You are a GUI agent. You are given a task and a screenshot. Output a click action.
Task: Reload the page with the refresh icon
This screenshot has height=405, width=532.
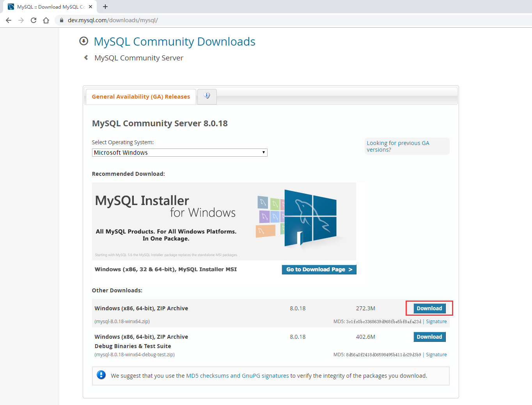point(34,20)
